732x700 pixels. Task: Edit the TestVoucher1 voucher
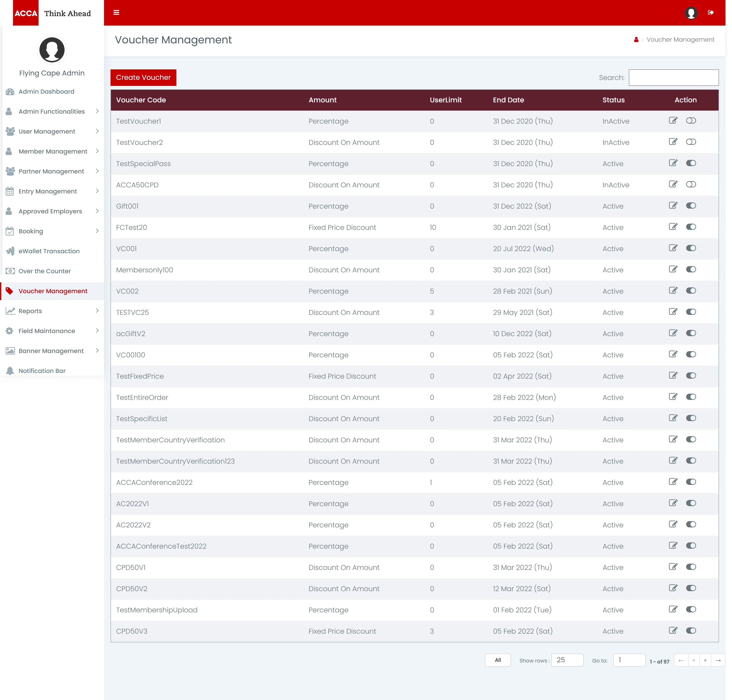(673, 121)
